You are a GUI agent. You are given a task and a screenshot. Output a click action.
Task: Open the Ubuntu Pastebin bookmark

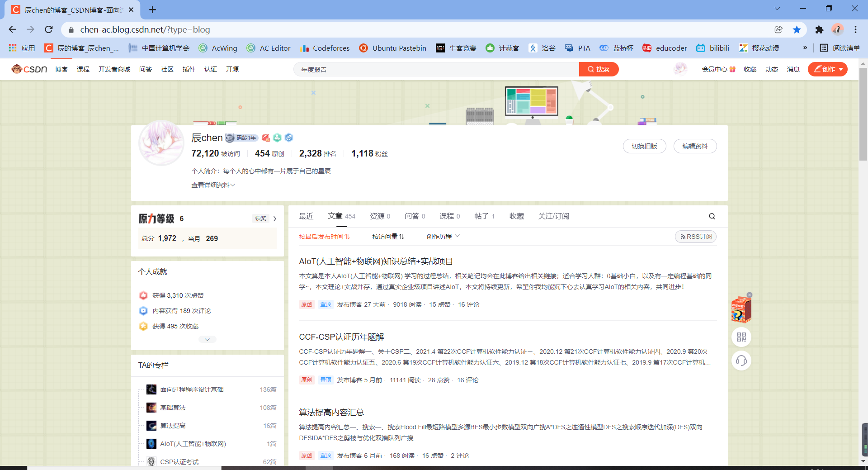[x=392, y=48]
